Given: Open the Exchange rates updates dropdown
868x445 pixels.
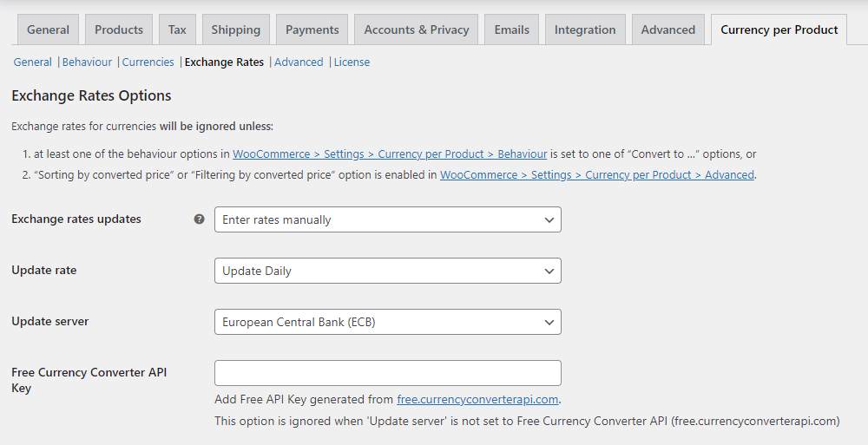Looking at the screenshot, I should 387,219.
